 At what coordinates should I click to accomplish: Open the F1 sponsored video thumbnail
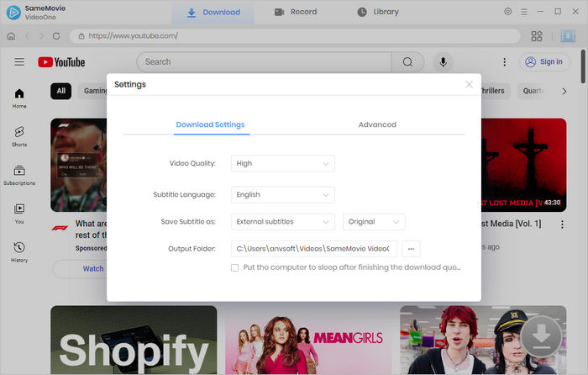78,165
